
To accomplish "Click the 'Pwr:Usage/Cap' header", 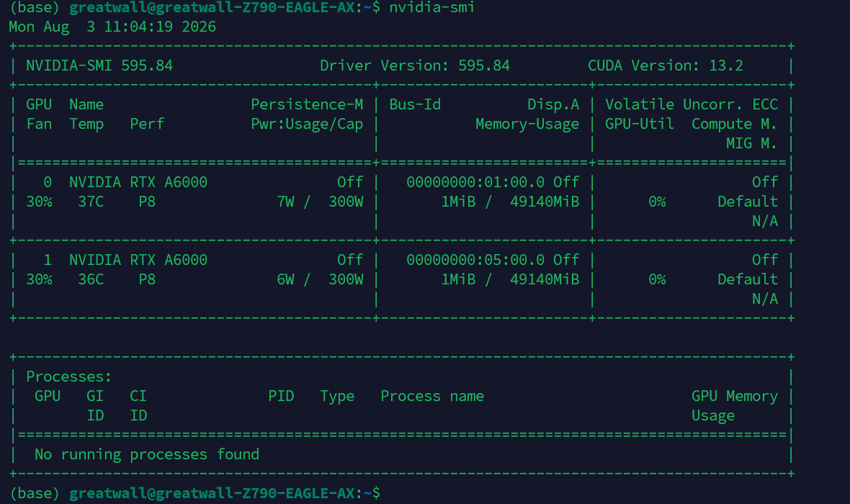I will pos(307,124).
